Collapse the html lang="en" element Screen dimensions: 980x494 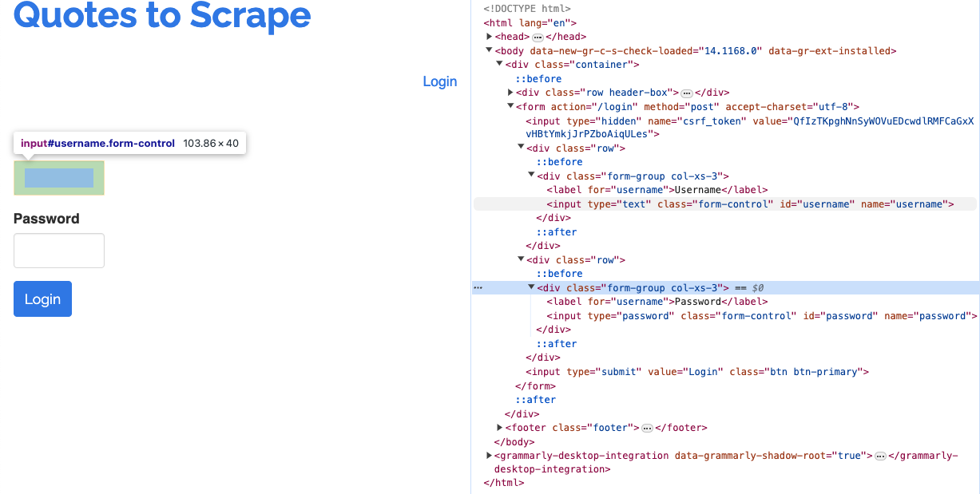pos(478,22)
